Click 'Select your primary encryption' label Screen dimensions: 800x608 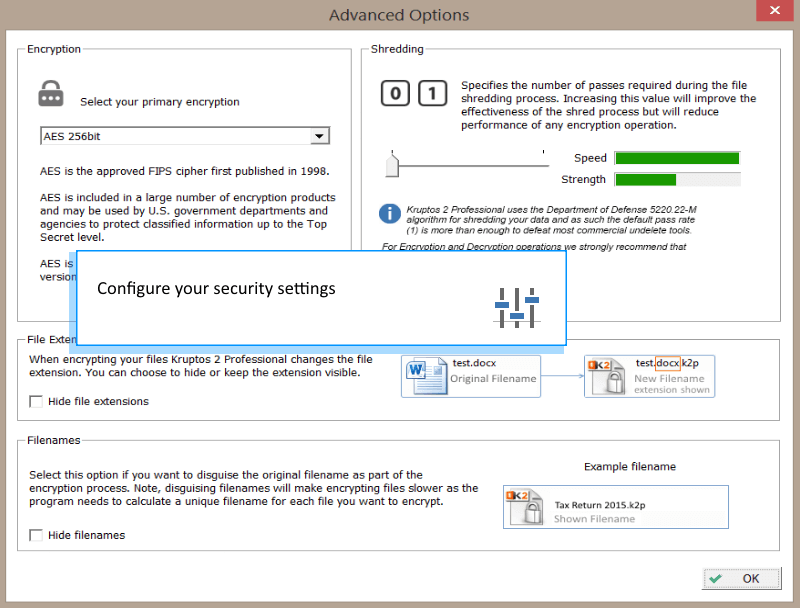[x=160, y=102]
